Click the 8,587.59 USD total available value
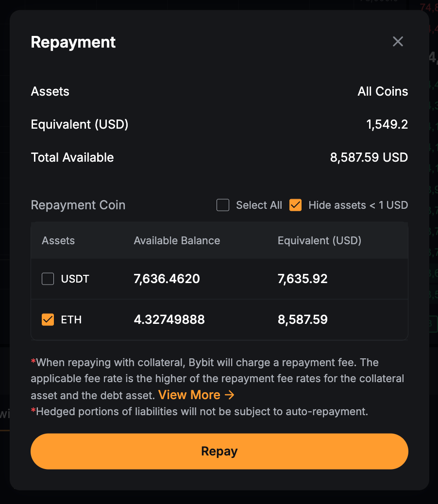The height and width of the screenshot is (504, 438). pos(369,157)
